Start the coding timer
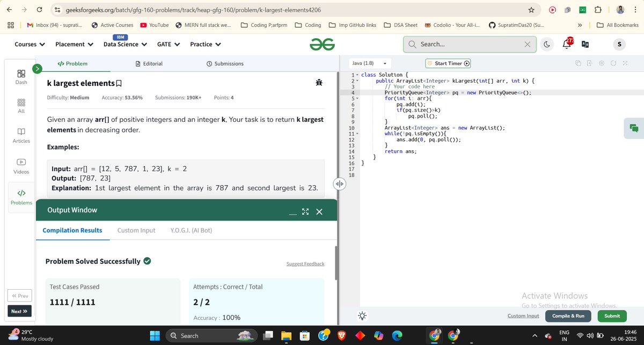Viewport: 644px width, 345px height. pyautogui.click(x=448, y=63)
